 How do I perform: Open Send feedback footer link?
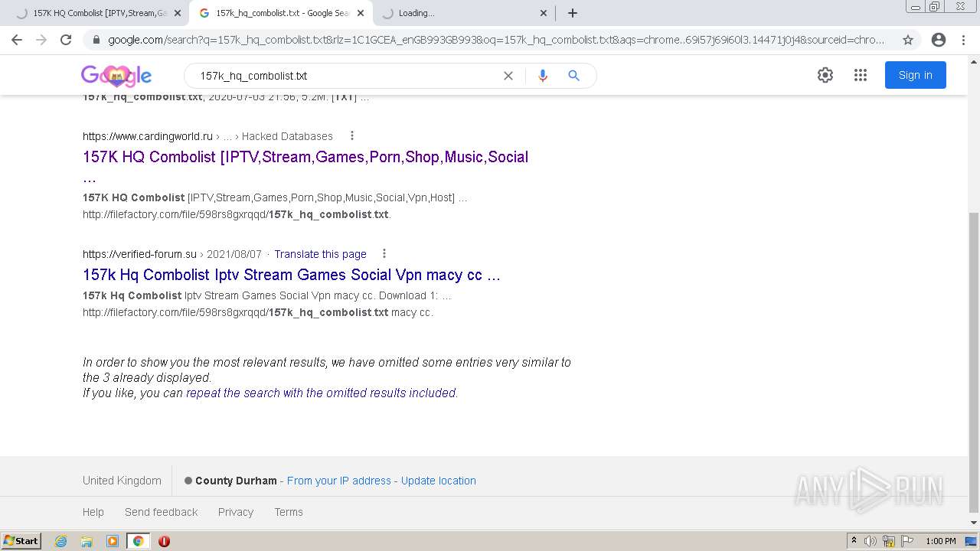pos(161,512)
